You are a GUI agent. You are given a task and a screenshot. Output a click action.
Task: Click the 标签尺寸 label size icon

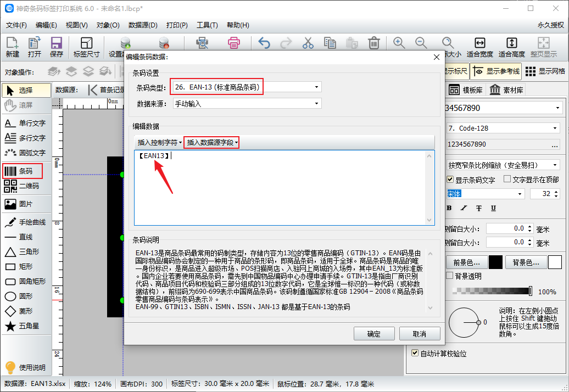86,47
